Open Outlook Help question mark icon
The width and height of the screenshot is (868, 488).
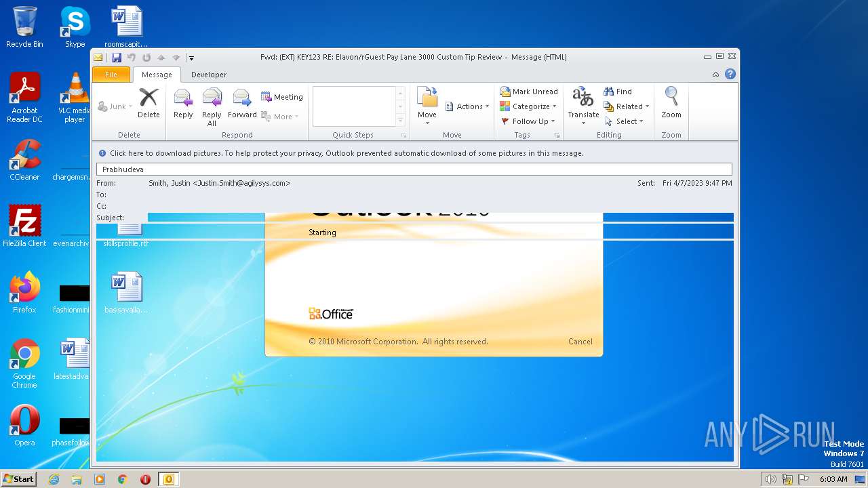point(730,75)
